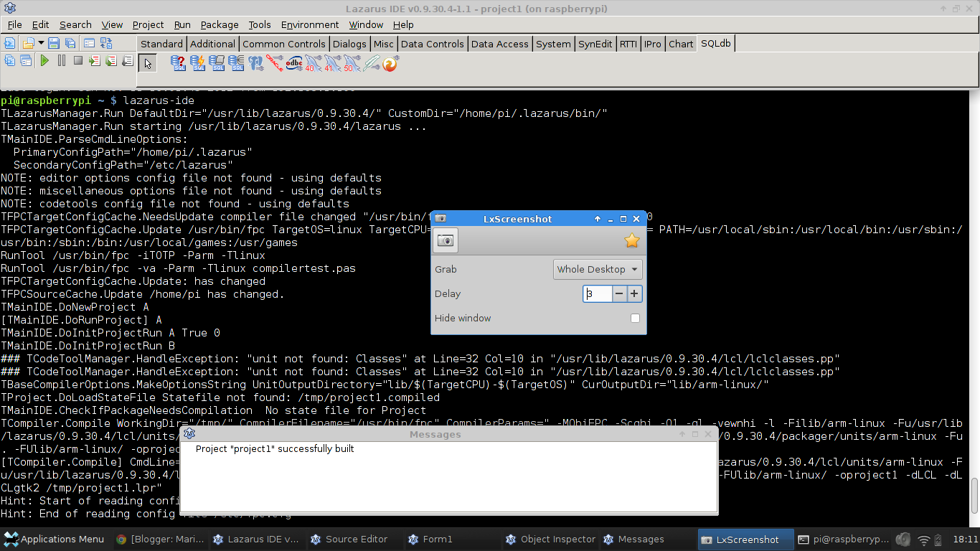Open the Grab dropdown showing Whole Desktop

click(x=598, y=269)
